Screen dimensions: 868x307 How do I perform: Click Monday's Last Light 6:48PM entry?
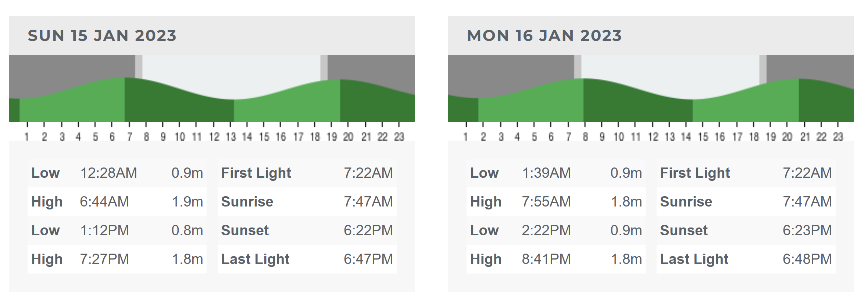tap(746, 259)
